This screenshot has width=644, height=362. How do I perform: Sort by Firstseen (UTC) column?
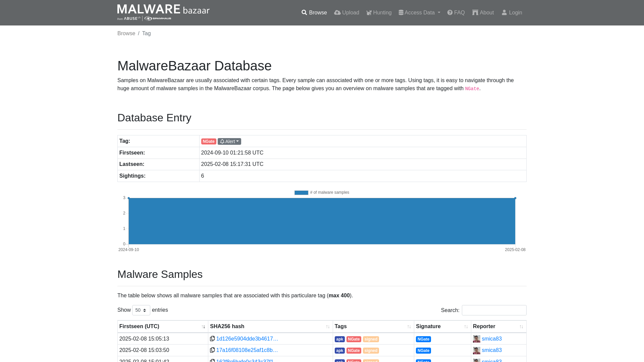(x=163, y=326)
